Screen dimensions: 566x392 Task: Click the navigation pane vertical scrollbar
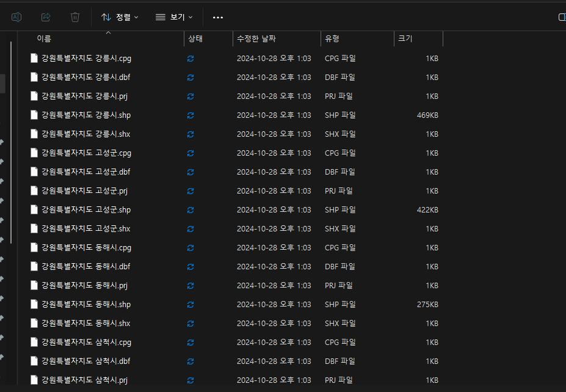click(x=11, y=143)
